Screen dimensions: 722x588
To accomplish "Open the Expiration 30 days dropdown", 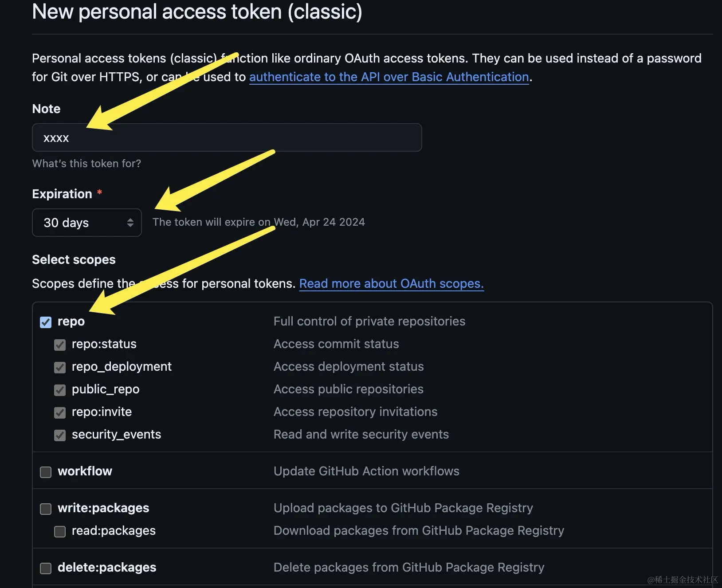I will click(86, 223).
